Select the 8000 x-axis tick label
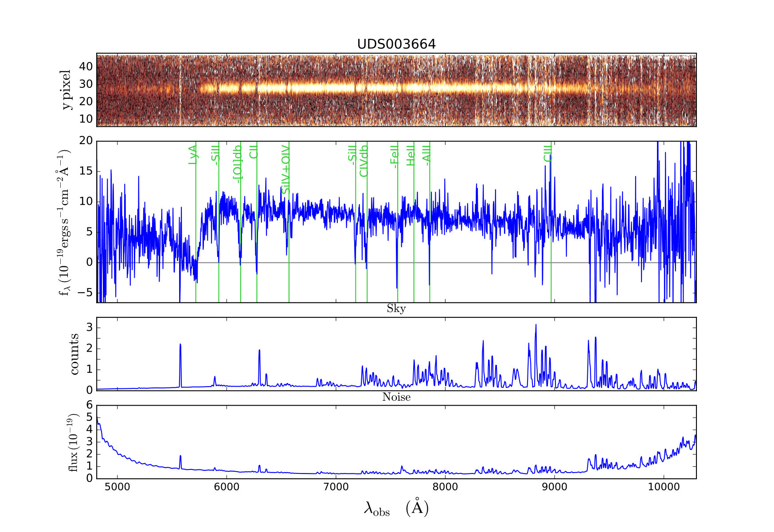774x532 pixels. pos(445,487)
